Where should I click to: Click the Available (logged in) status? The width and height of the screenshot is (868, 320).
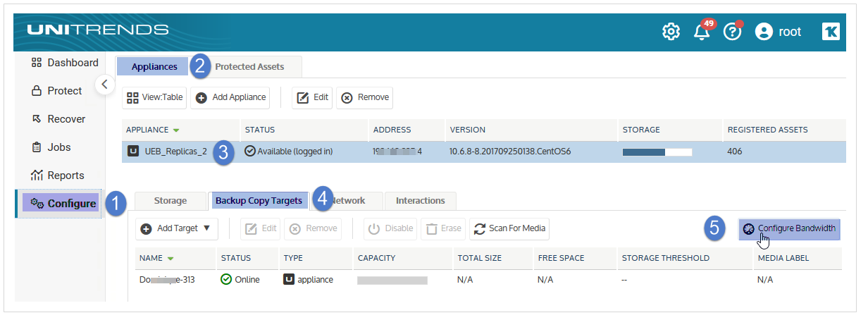288,152
